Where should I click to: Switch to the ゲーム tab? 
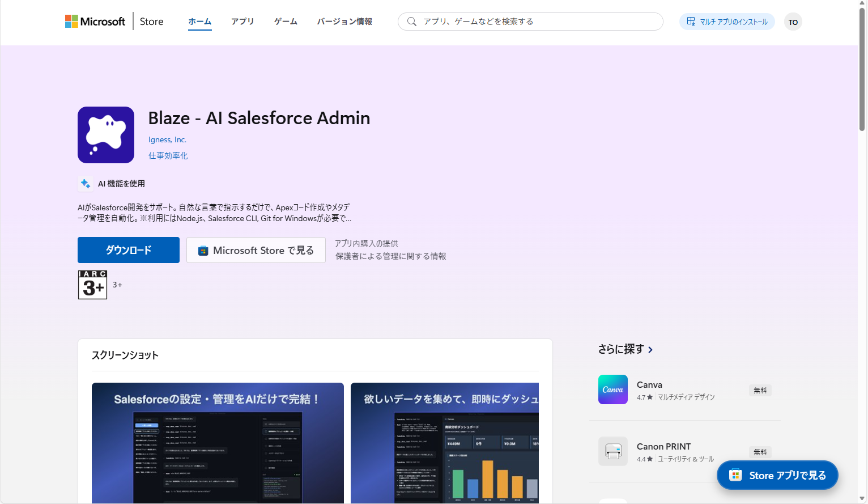pos(286,22)
